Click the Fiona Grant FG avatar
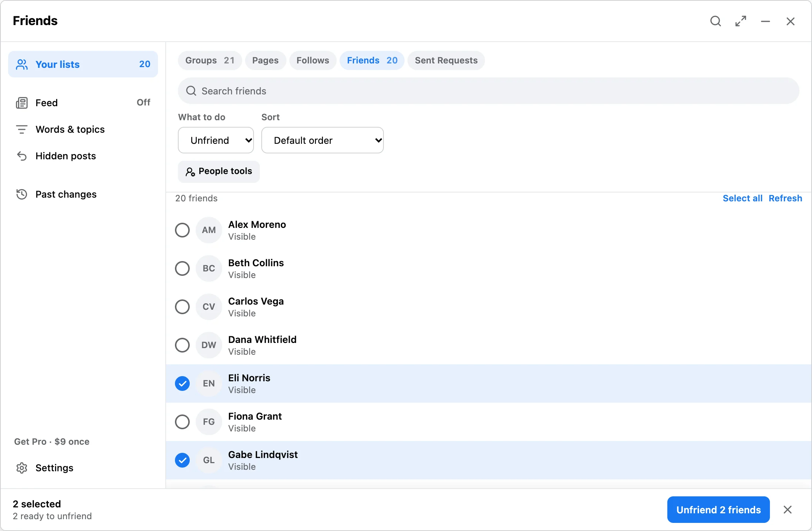The height and width of the screenshot is (531, 812). pyautogui.click(x=209, y=422)
